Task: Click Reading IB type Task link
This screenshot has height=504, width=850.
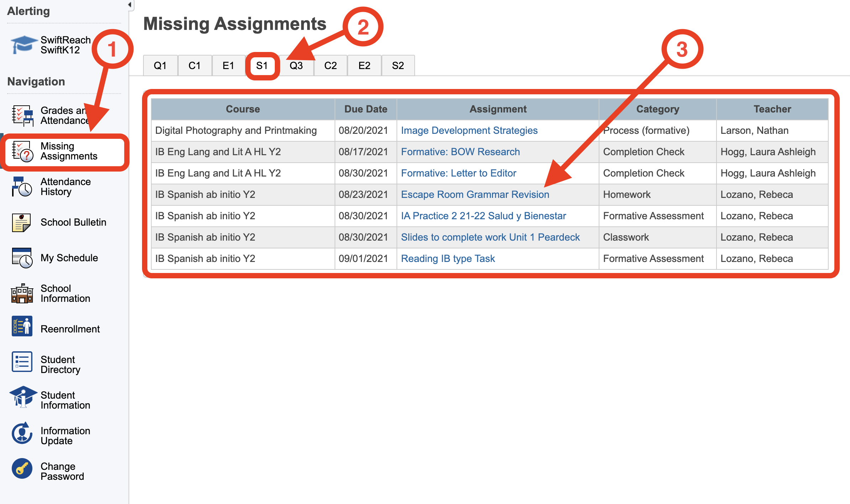Action: pos(448,259)
